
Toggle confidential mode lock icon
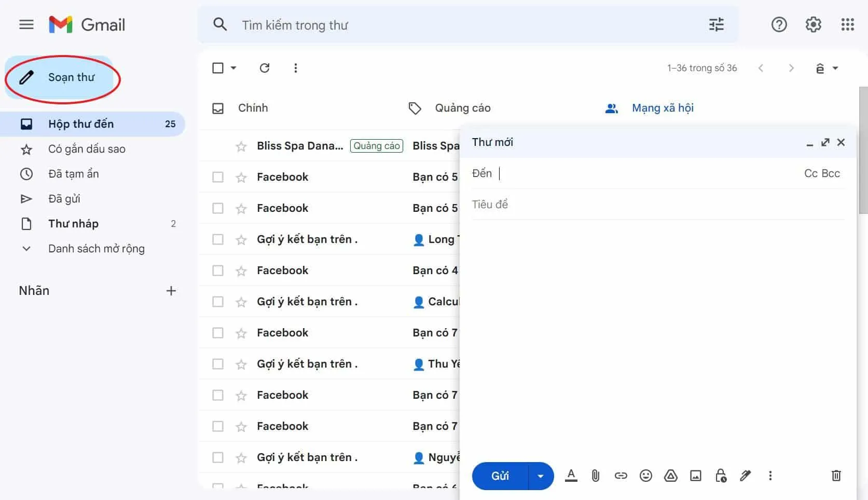pos(721,476)
